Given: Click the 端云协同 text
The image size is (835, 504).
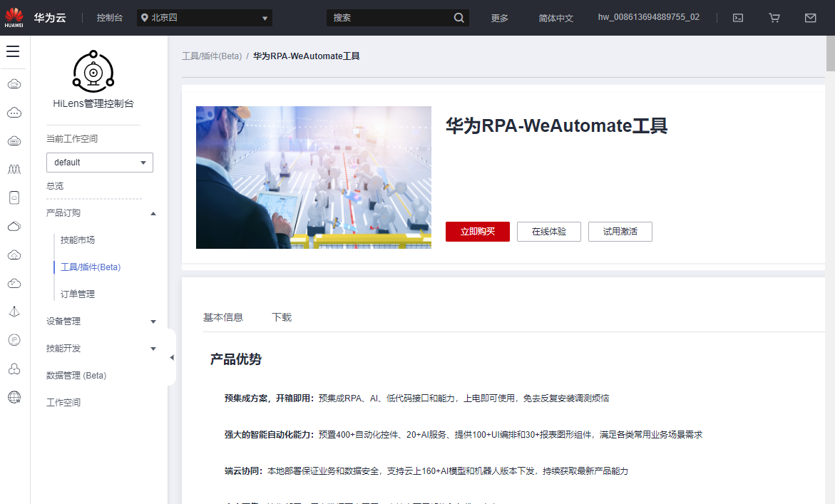Looking at the screenshot, I should pyautogui.click(x=243, y=471).
